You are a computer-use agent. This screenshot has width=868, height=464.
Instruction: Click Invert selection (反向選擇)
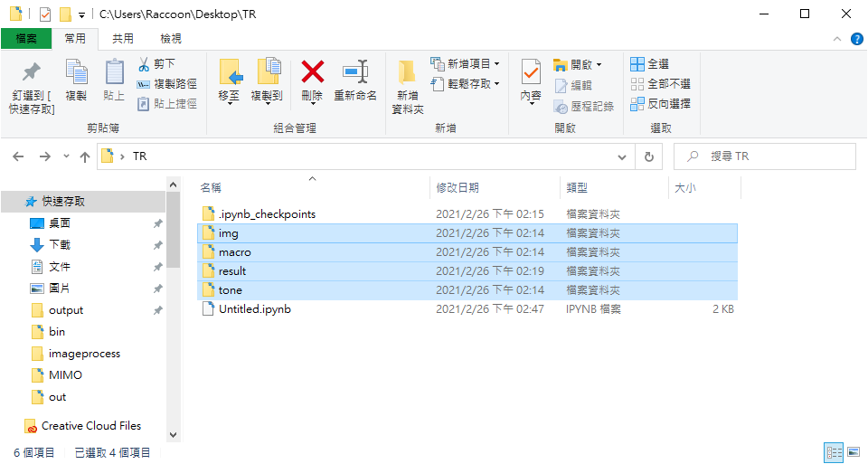tap(660, 103)
